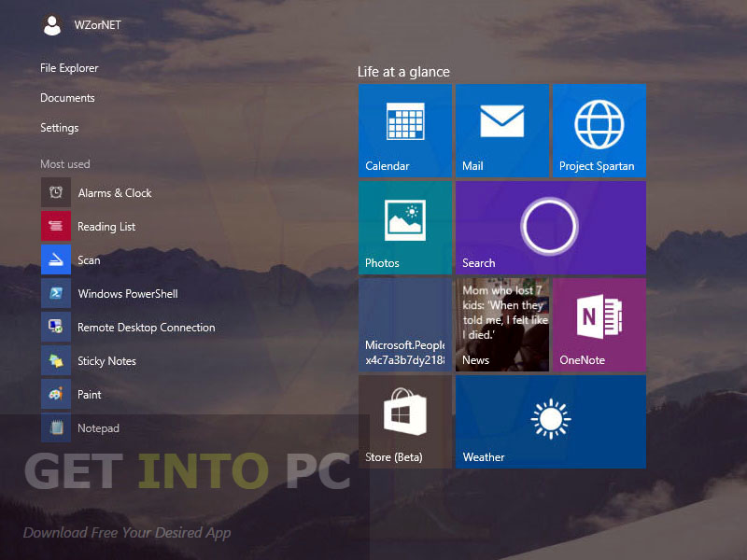Click the Cortana circle in Search tile
Screen dimensions: 747x560
pyautogui.click(x=549, y=226)
